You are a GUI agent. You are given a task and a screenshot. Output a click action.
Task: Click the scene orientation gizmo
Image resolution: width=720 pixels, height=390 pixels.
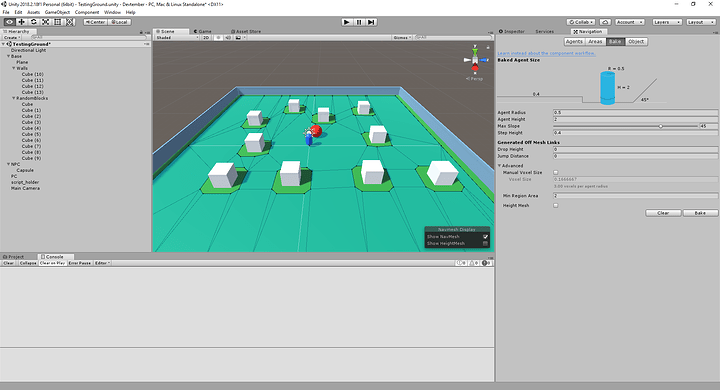475,60
